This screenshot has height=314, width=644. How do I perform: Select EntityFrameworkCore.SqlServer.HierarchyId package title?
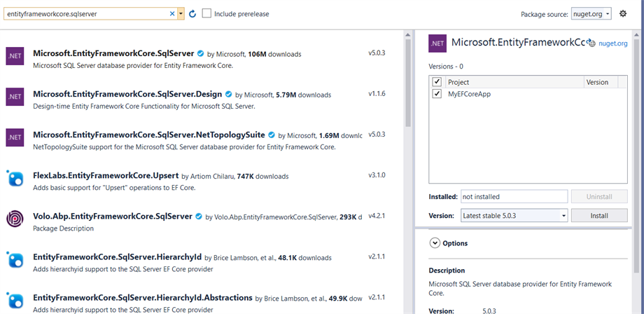point(117,257)
